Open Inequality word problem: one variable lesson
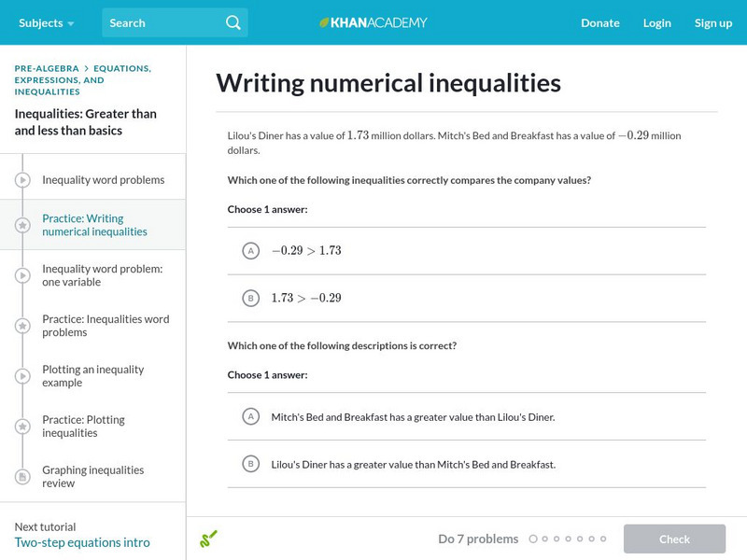The image size is (747, 560). coord(103,275)
